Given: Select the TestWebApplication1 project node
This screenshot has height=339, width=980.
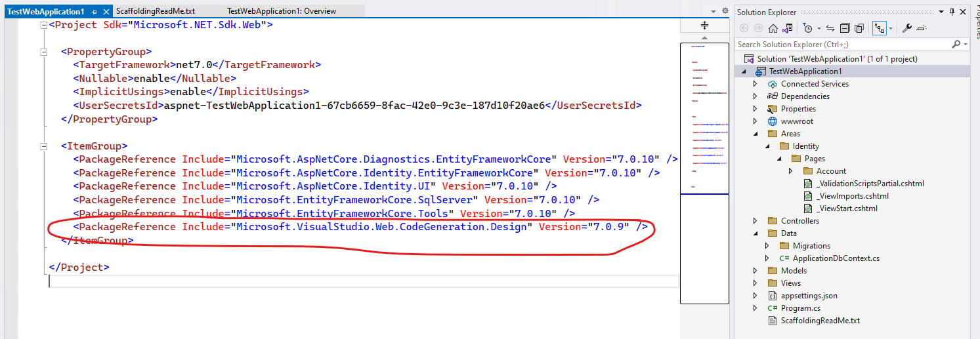Looking at the screenshot, I should pos(805,71).
